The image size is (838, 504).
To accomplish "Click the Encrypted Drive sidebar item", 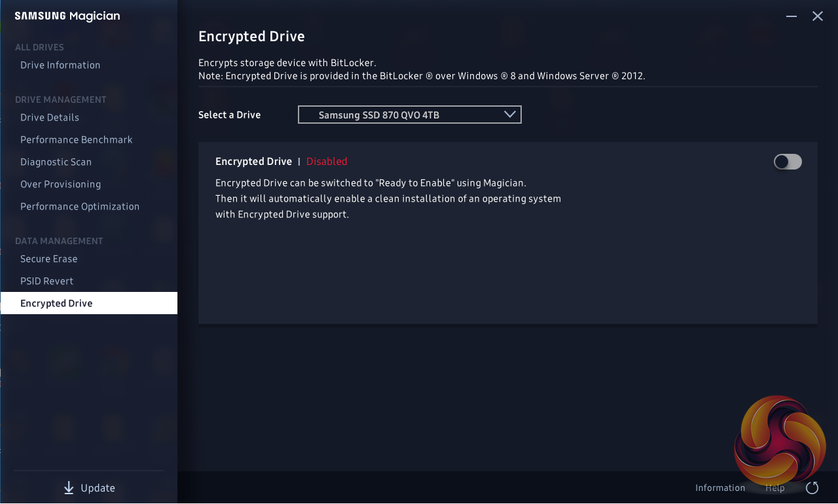I will [x=57, y=303].
